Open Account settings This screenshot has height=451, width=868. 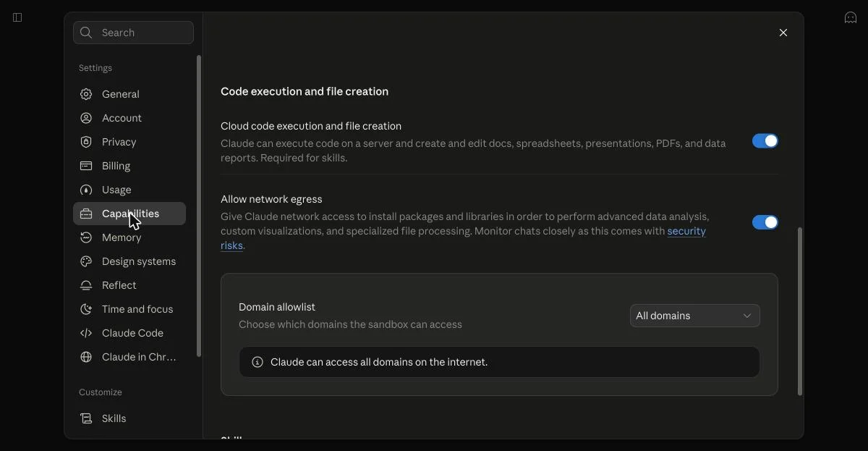tap(129, 118)
